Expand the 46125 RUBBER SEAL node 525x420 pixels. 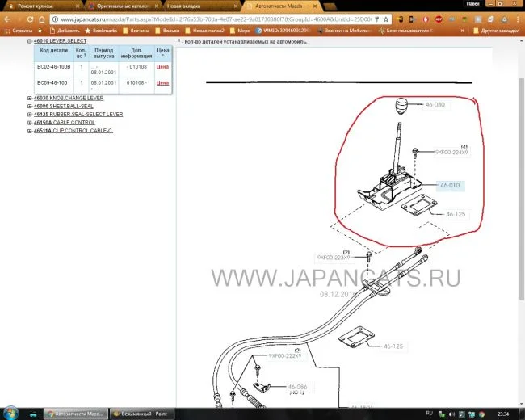pos(30,114)
